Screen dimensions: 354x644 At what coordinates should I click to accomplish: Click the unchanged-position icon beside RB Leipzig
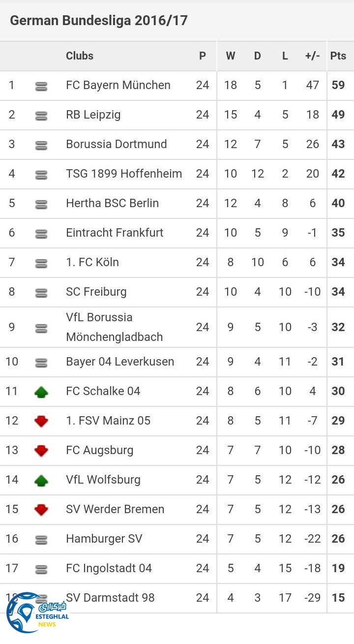(x=41, y=116)
